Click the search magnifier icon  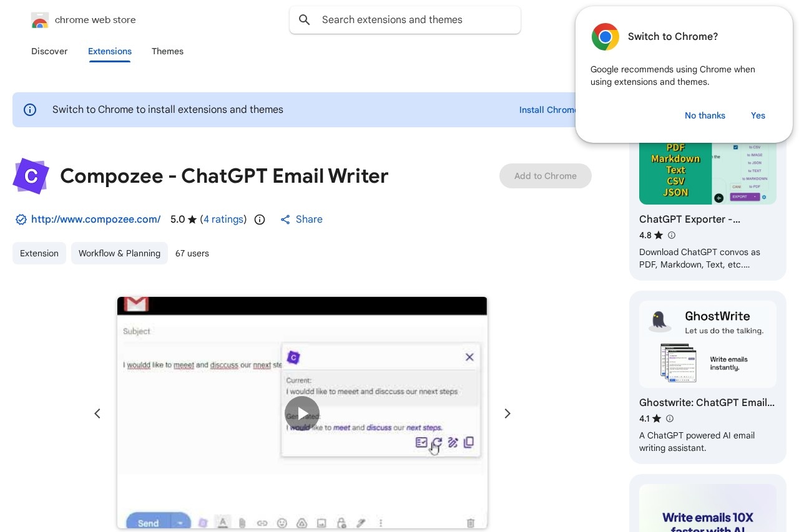(305, 20)
